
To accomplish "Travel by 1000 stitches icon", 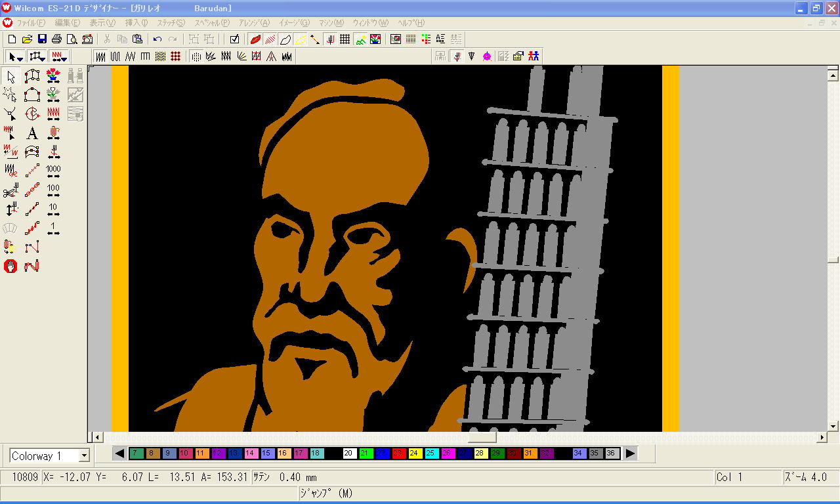I will 54,171.
